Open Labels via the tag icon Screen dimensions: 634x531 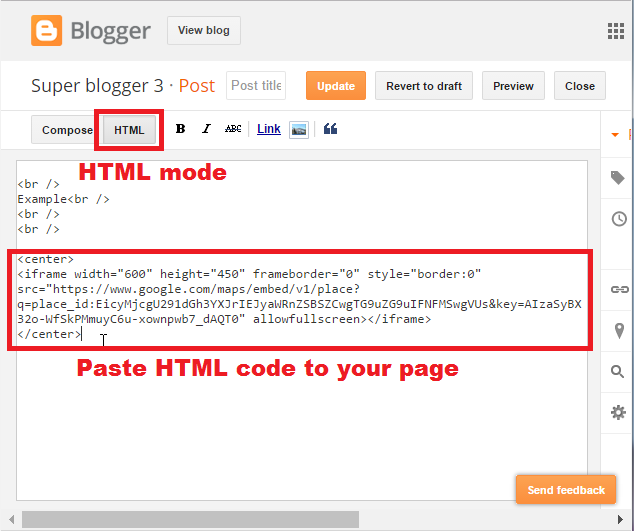click(x=618, y=178)
